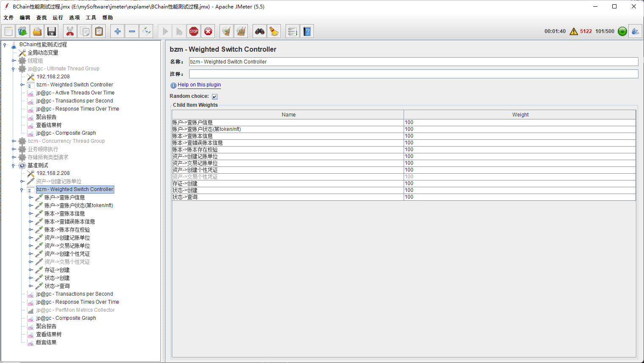Click the Weight column header
This screenshot has width=644, height=363.
pyautogui.click(x=520, y=115)
